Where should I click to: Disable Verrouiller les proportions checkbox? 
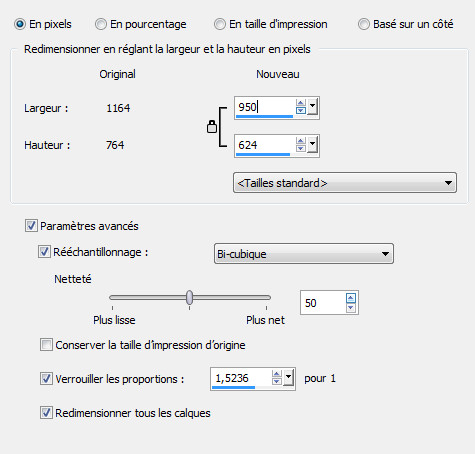pos(46,379)
